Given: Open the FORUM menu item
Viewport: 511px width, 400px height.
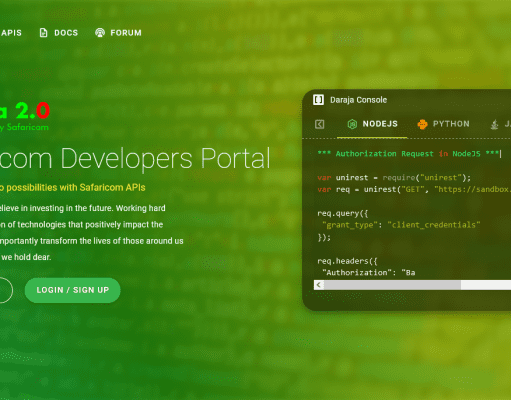Looking at the screenshot, I should point(126,33).
